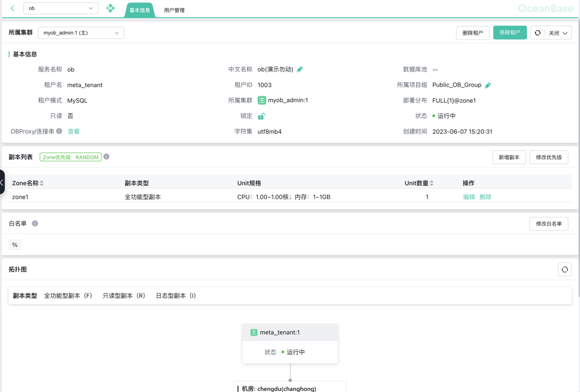The width and height of the screenshot is (580, 392).
Task: Sort by Unit数量 column
Action: coord(431,183)
